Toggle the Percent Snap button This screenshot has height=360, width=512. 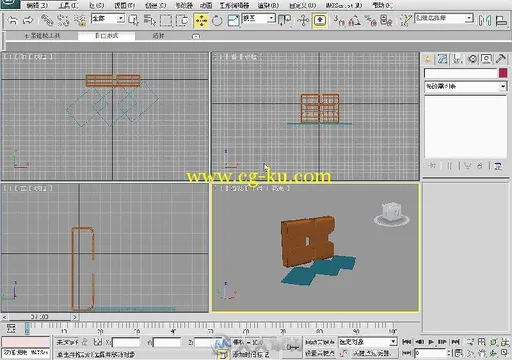tap(371, 21)
